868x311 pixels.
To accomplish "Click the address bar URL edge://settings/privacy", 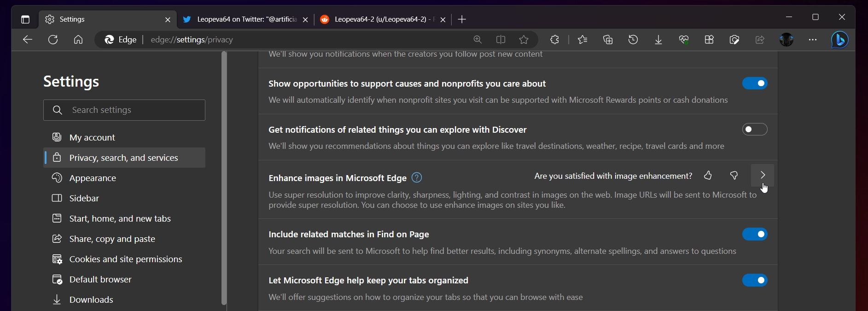I will pyautogui.click(x=192, y=40).
